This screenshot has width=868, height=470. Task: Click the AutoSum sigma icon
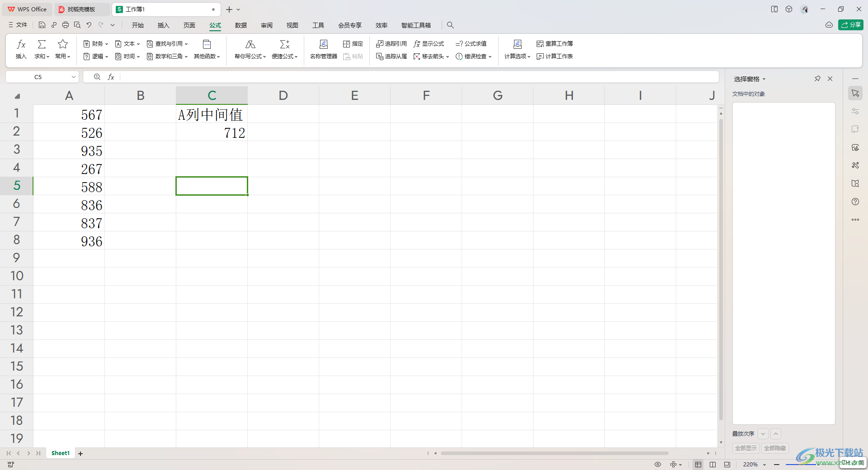pyautogui.click(x=42, y=44)
